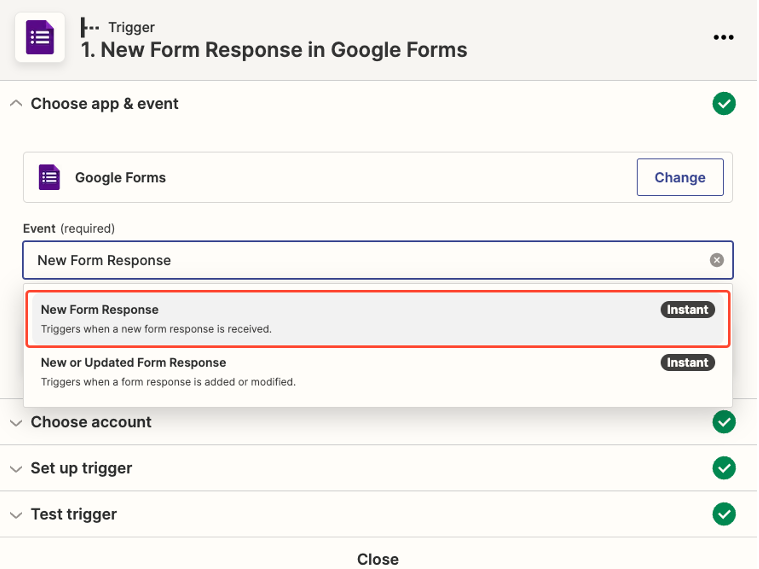759x569 pixels.
Task: Expand the Test trigger section chevron
Action: pos(16,515)
